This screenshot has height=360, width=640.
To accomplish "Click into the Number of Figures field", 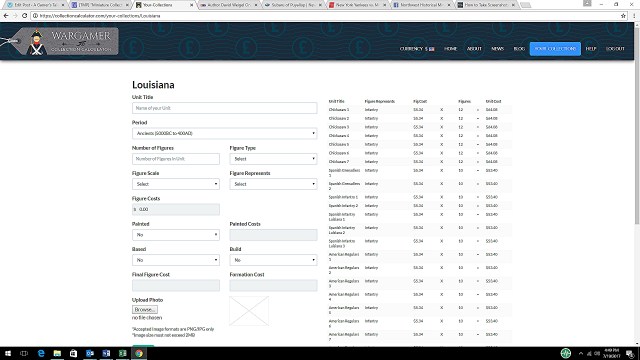I will pos(176,159).
